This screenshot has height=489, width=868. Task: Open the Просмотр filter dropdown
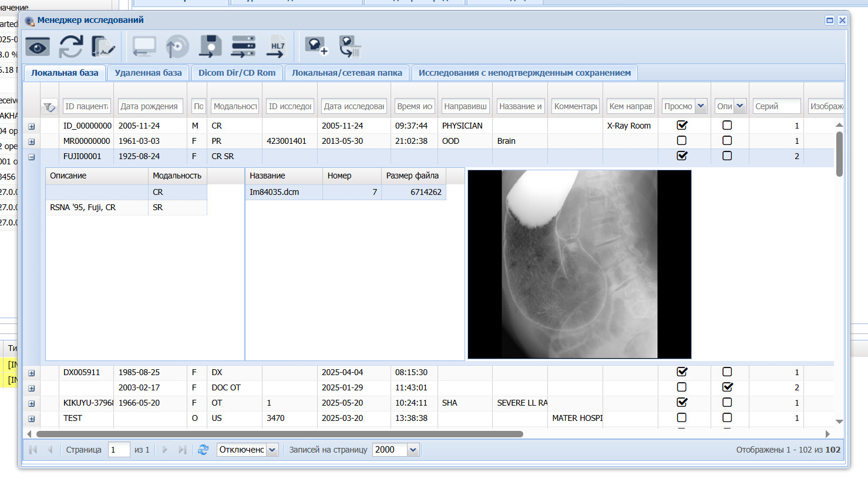[x=701, y=106]
